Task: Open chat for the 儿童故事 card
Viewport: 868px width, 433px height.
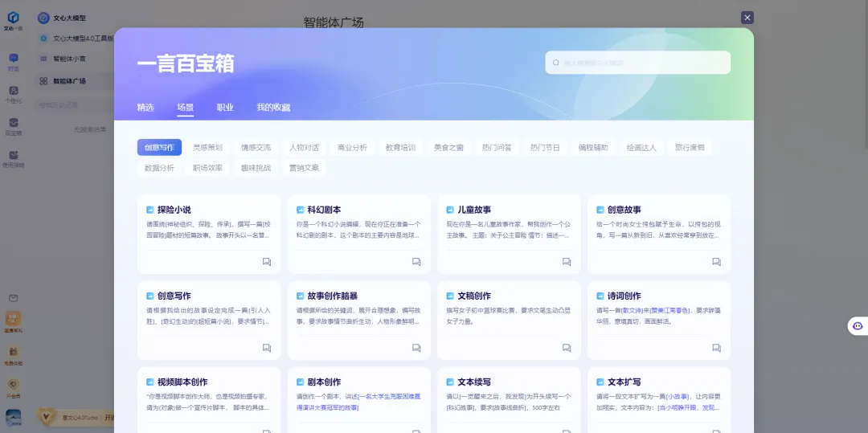Action: pyautogui.click(x=567, y=262)
